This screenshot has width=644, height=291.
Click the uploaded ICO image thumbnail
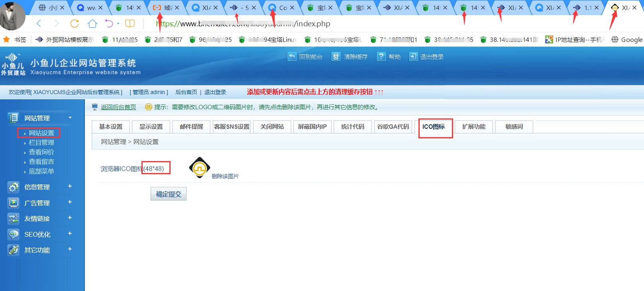199,167
